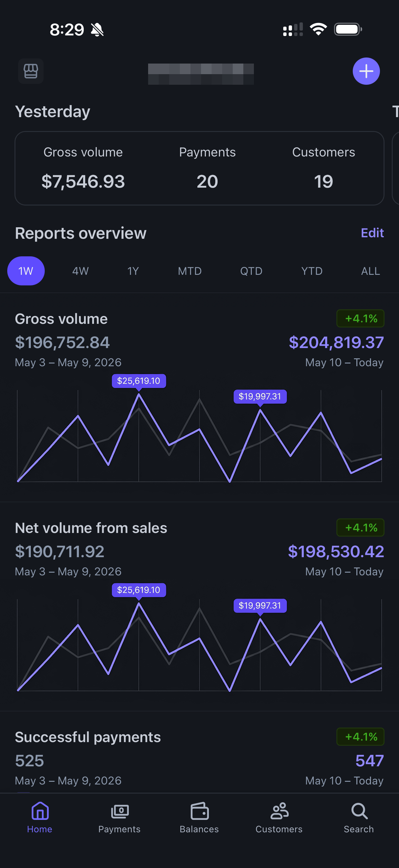The height and width of the screenshot is (868, 399).
Task: Tap May 3 – May 9, 2026 under Successful payments
Action: [x=68, y=781]
